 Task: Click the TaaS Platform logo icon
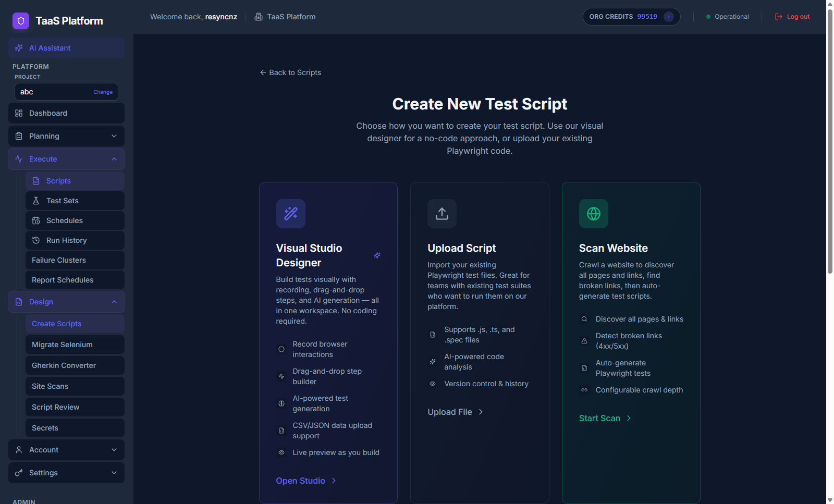click(21, 21)
